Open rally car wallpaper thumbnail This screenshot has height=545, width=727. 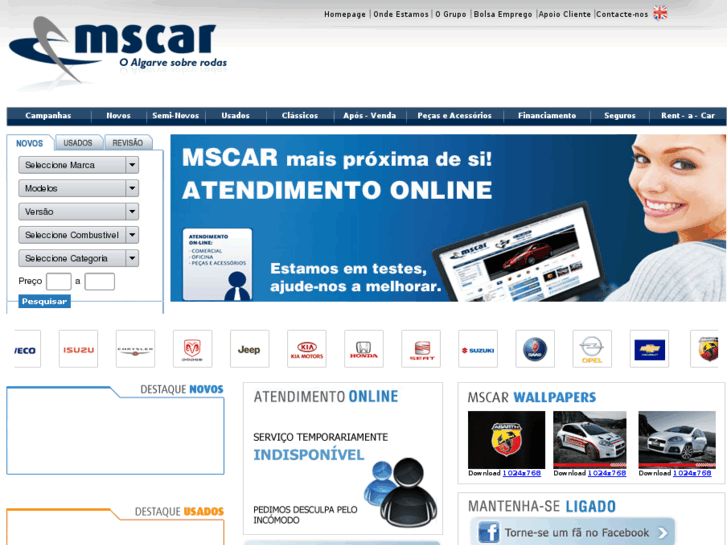pyautogui.click(x=590, y=440)
